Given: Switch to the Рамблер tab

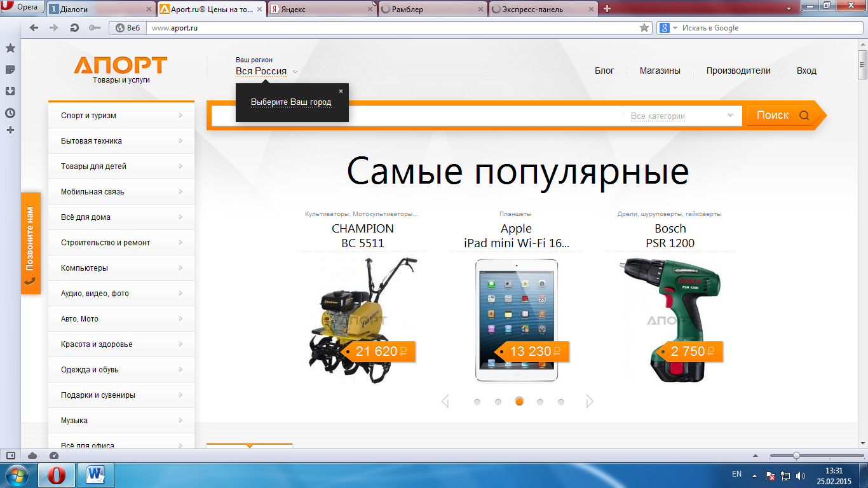Looking at the screenshot, I should [433, 9].
